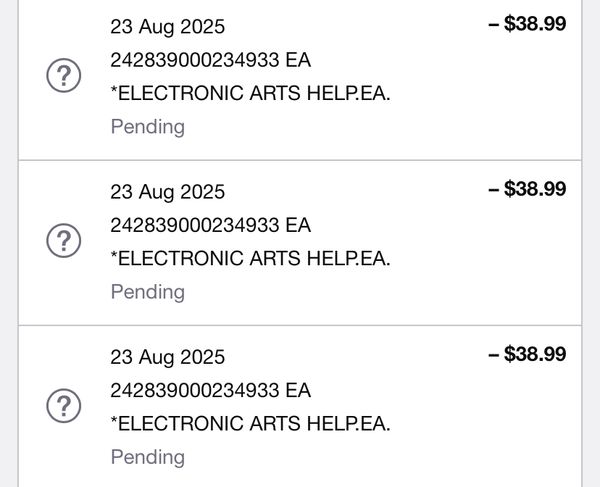Select the bottom transaction's 23 Aug 2025 date
The width and height of the screenshot is (600, 487).
pyautogui.click(x=168, y=357)
